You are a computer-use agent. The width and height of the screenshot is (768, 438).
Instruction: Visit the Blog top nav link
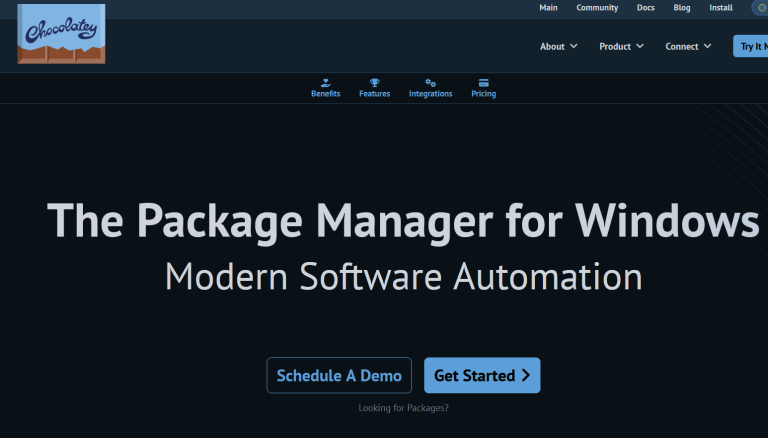tap(682, 8)
